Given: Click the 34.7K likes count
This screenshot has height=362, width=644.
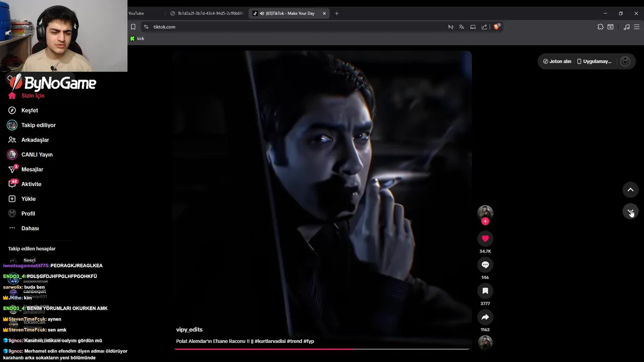Looking at the screenshot, I should pos(485,251).
